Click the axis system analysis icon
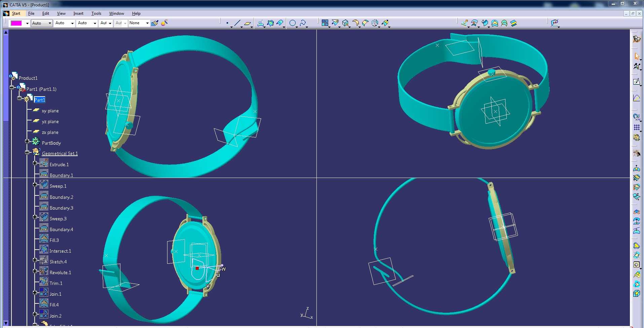The image size is (644, 328). [554, 23]
